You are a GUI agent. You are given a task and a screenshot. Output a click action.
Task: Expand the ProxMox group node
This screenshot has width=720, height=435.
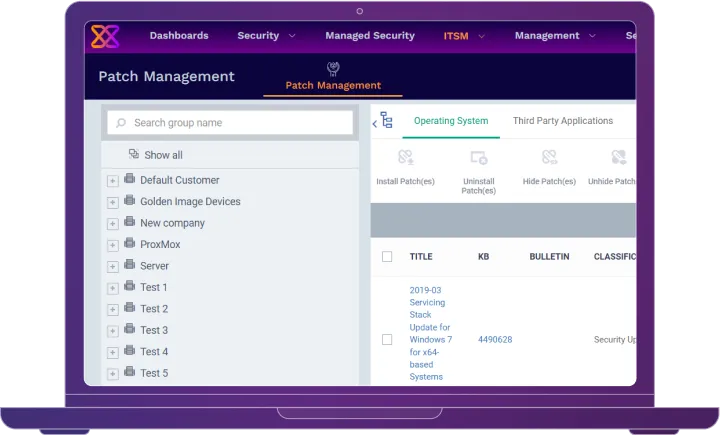coord(113,245)
